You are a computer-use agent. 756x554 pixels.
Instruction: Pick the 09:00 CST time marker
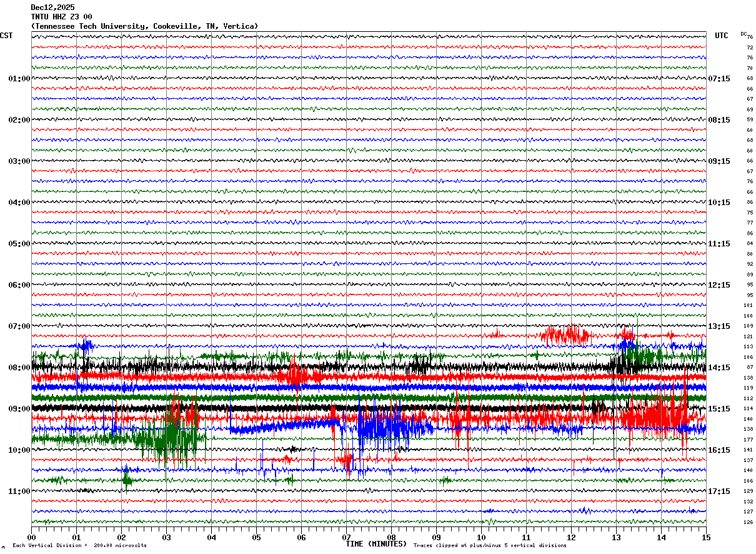(x=19, y=409)
